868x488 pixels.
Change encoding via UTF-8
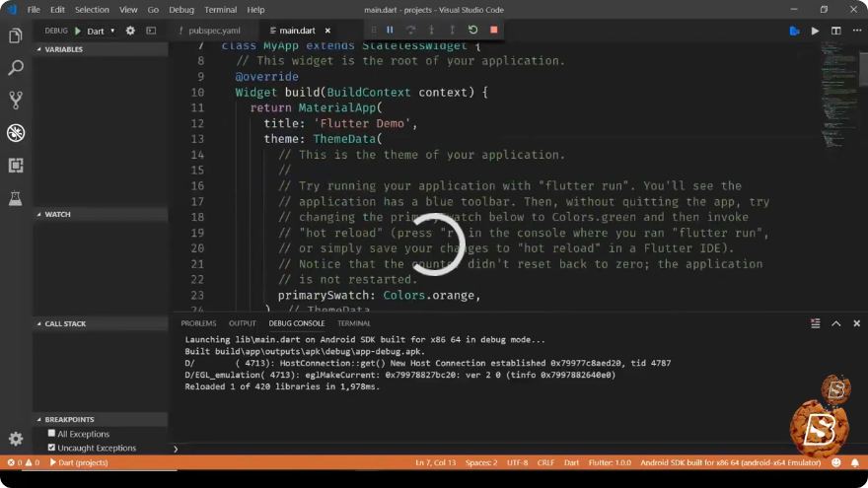(x=517, y=462)
